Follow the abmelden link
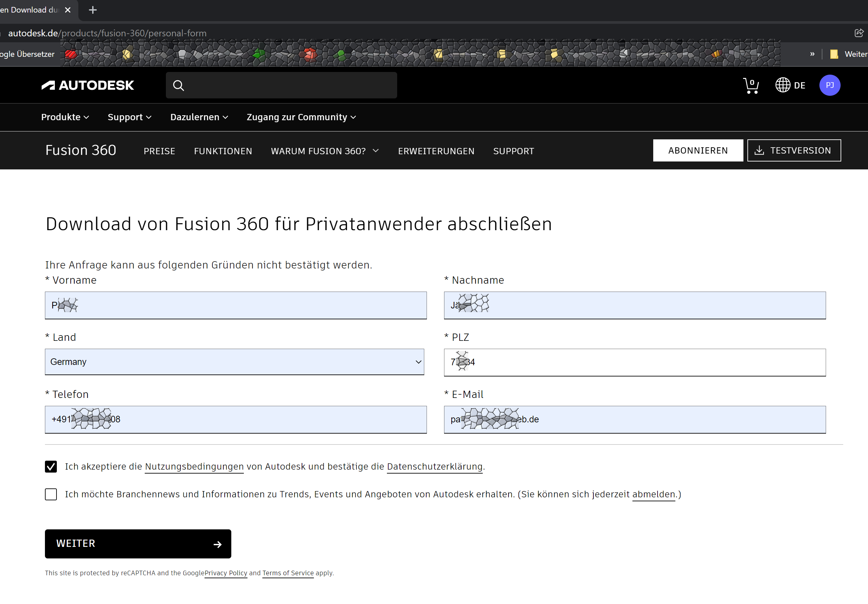The height and width of the screenshot is (604, 868). (x=654, y=494)
